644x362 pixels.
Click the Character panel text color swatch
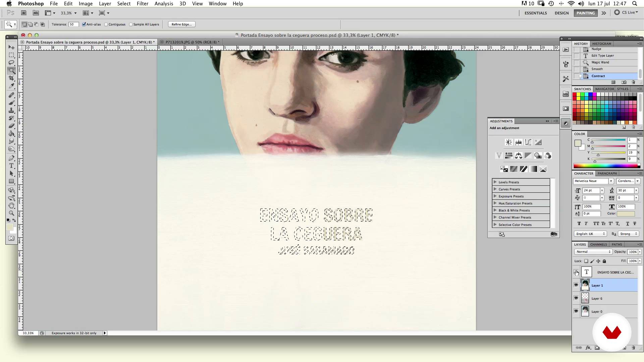[x=626, y=214]
